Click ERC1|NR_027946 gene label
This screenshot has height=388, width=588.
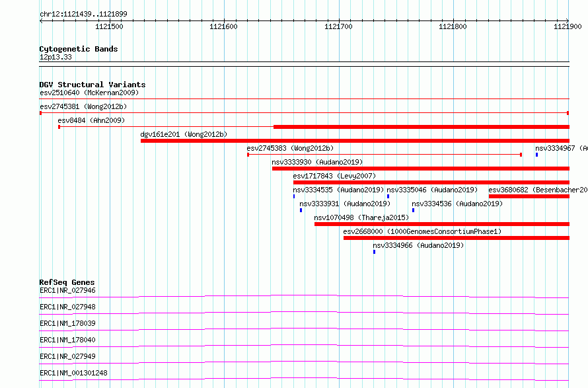point(67,290)
